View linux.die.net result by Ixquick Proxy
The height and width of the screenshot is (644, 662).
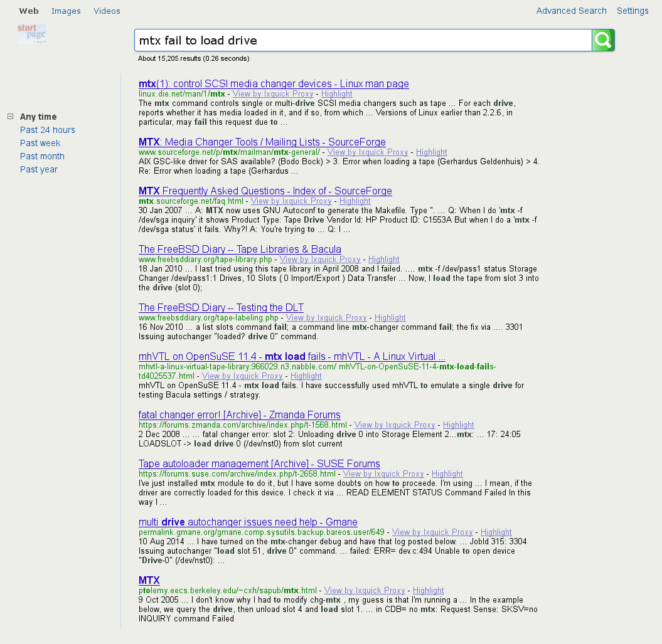tap(273, 93)
